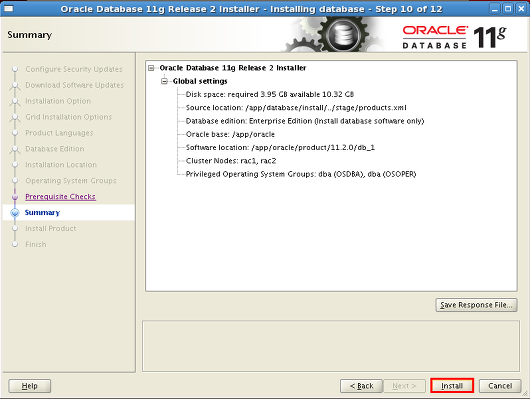Cancel the installer
The height and width of the screenshot is (399, 530).
click(500, 385)
